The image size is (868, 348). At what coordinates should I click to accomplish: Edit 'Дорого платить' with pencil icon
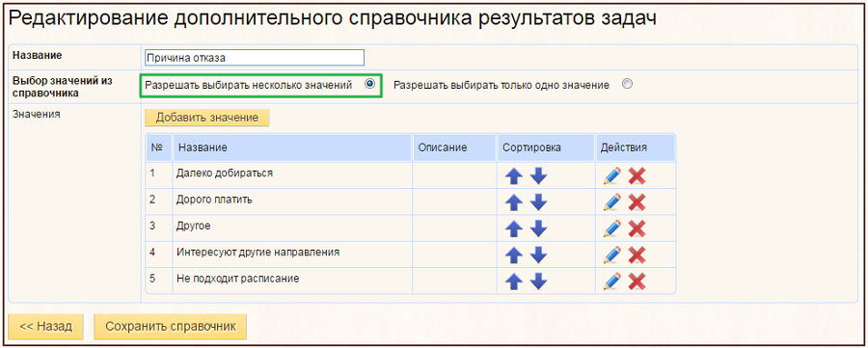612,202
